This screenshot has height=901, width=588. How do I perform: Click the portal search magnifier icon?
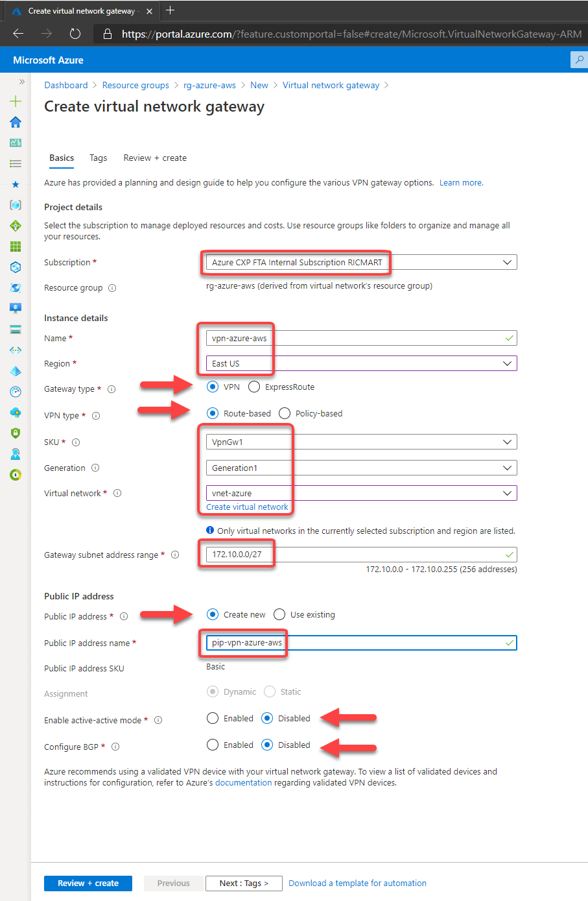[x=579, y=60]
